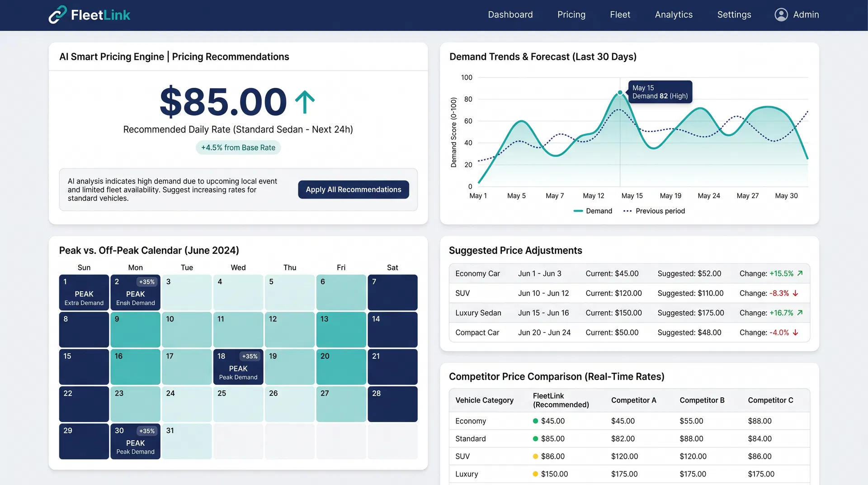The height and width of the screenshot is (485, 868).
Task: Switch to the Analytics section
Action: 674,14
